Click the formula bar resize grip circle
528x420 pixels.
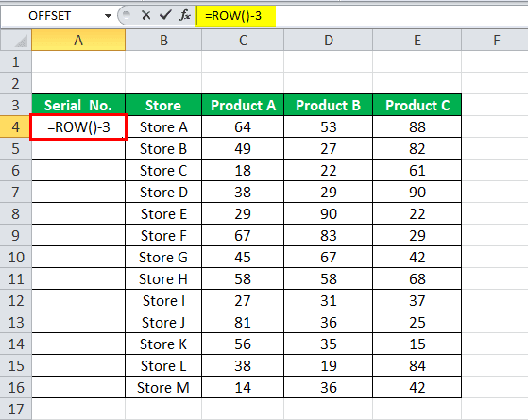click(127, 15)
